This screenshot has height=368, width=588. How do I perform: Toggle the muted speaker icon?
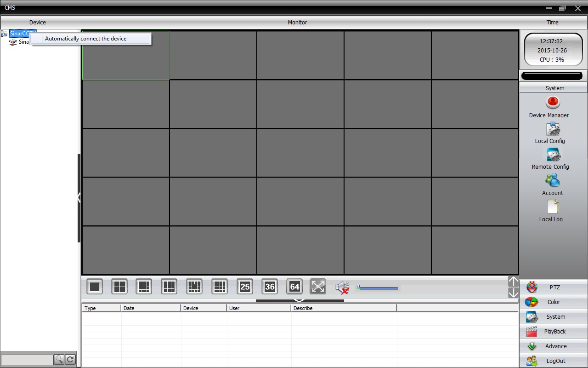coord(343,287)
